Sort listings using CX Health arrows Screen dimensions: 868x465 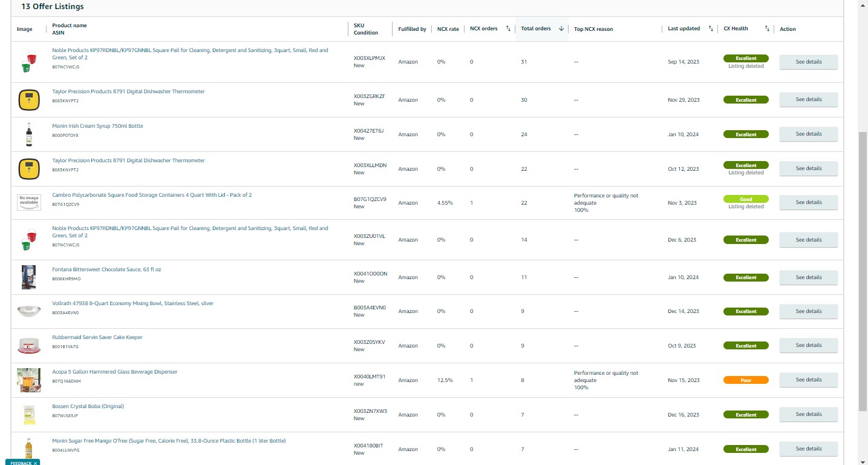767,28
